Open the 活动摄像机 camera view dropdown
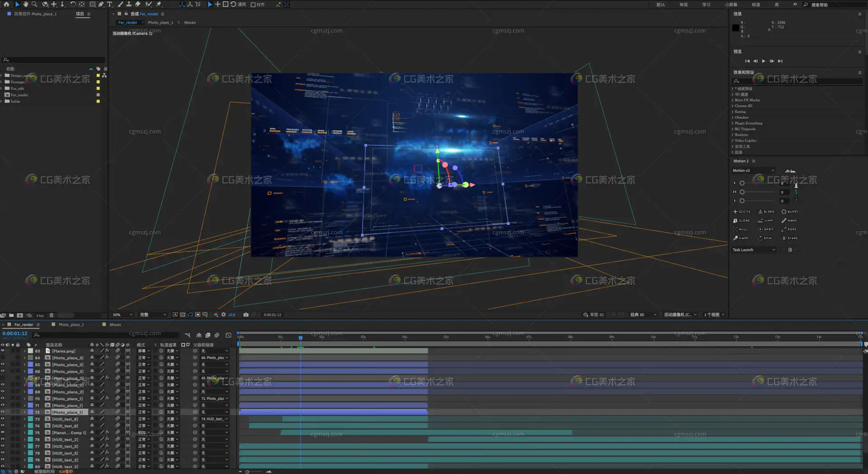 pos(680,315)
